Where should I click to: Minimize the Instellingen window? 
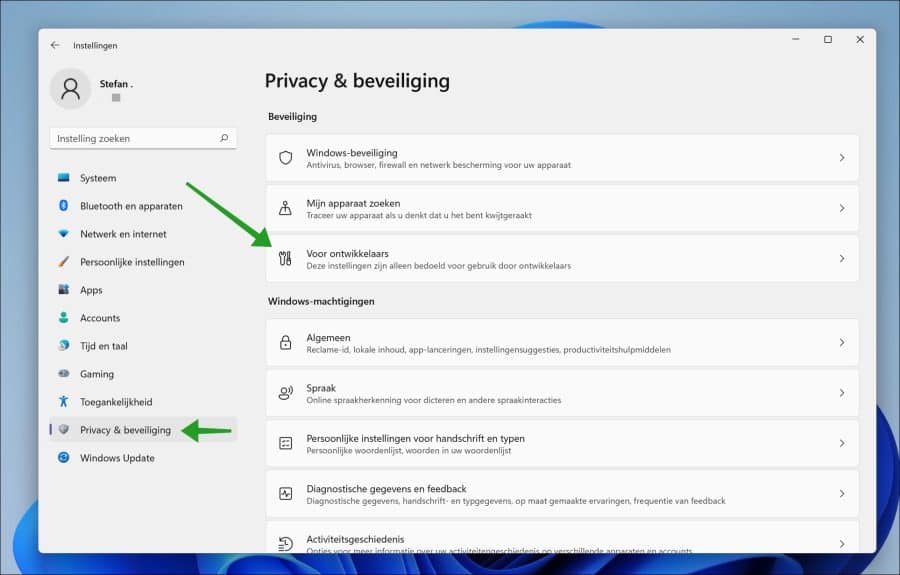pyautogui.click(x=796, y=40)
